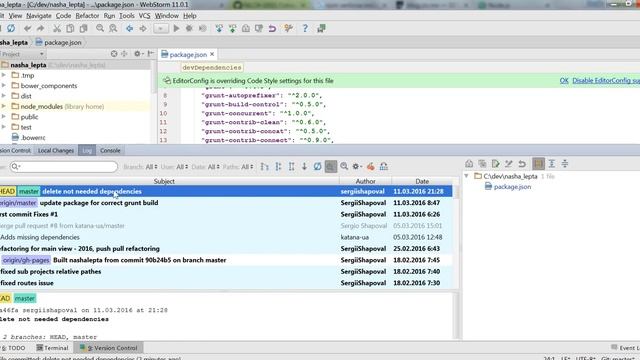Click scroll-from-source target icon in Project panel

pos(114,54)
